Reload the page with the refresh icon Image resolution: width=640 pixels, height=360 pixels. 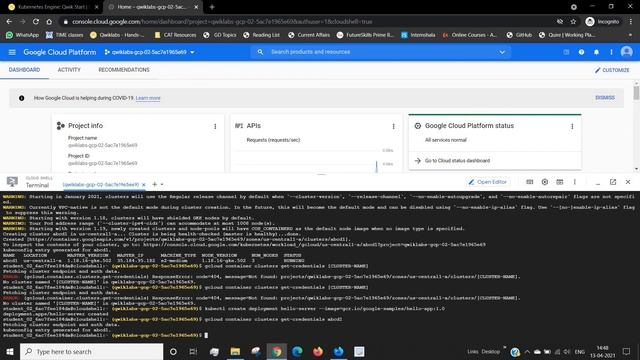click(36, 21)
